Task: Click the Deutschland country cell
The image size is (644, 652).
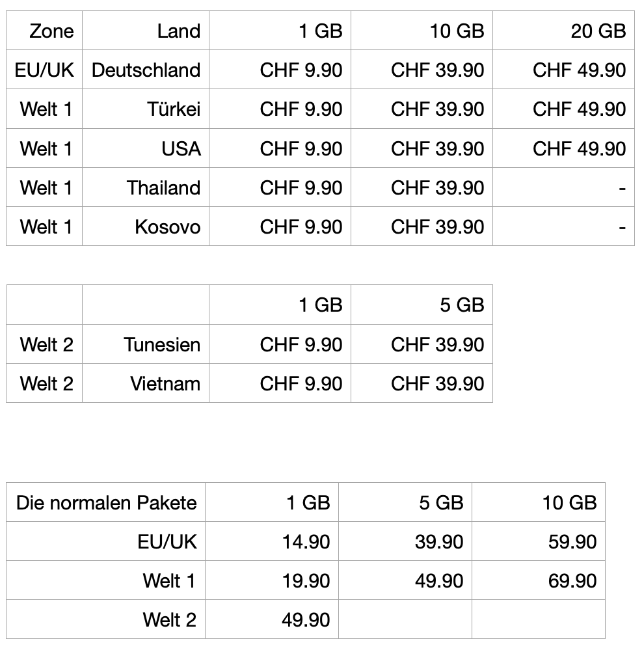Action: tap(146, 70)
